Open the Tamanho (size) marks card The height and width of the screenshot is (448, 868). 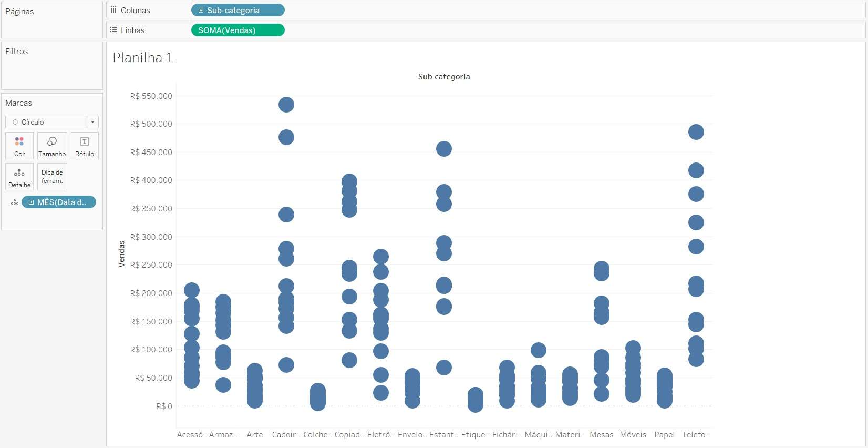click(x=52, y=146)
